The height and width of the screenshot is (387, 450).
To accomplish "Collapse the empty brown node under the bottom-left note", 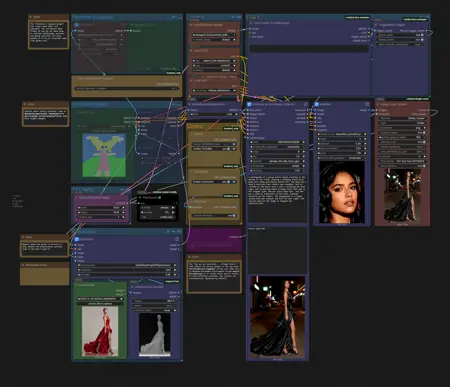I will (x=23, y=265).
